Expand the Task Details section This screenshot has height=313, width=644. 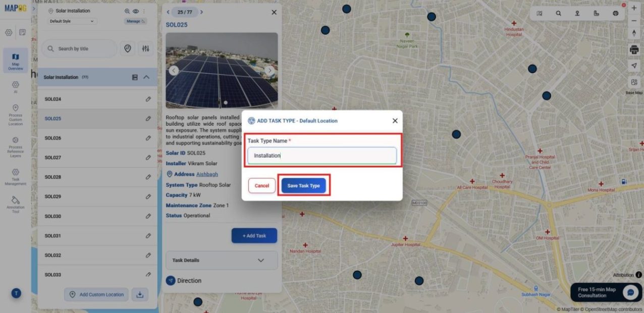tap(221, 259)
